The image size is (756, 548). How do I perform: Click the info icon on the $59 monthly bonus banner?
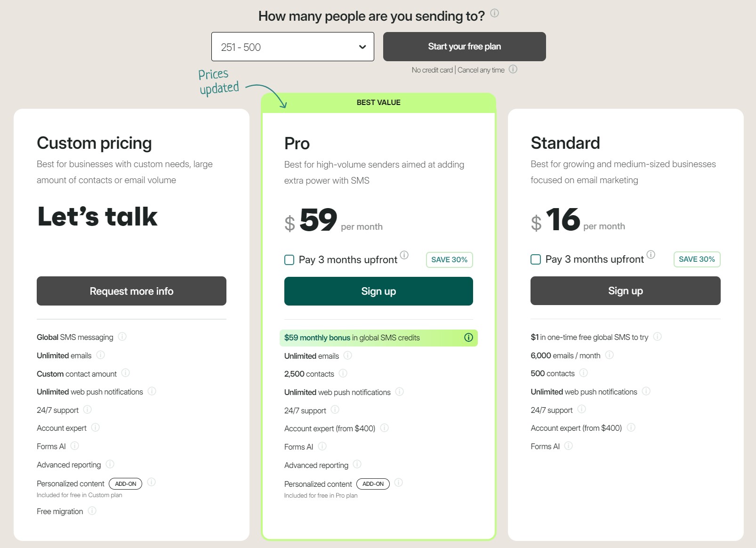468,338
